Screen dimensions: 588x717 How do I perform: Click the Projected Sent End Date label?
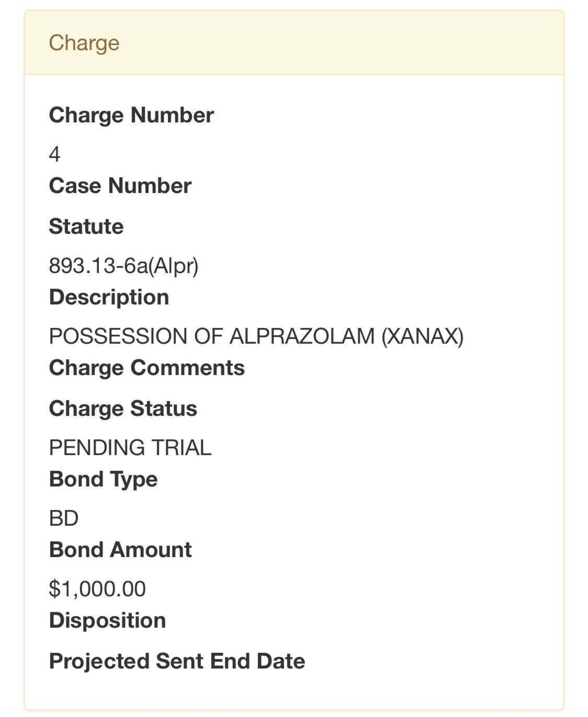[177, 661]
